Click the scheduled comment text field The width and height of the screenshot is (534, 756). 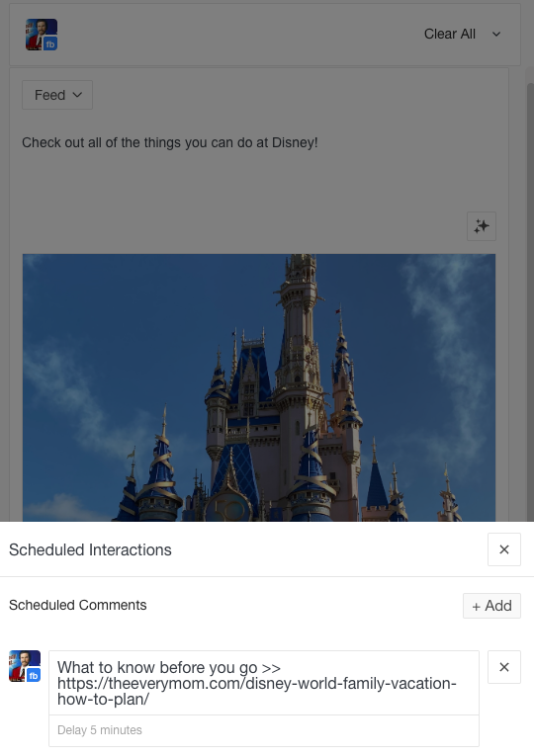pos(264,683)
